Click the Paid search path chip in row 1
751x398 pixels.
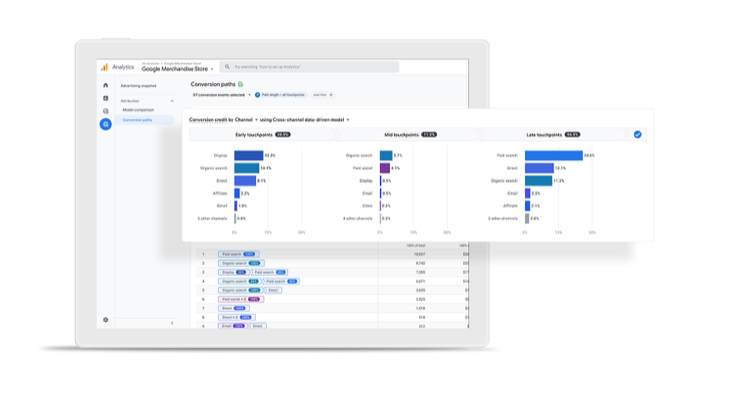pyautogui.click(x=239, y=254)
